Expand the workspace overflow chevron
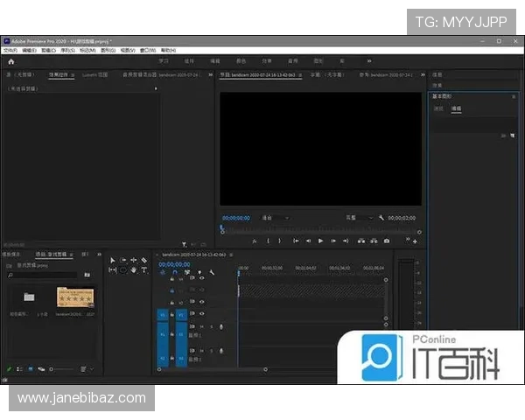Viewport: 525px width, 420px height. (368, 61)
